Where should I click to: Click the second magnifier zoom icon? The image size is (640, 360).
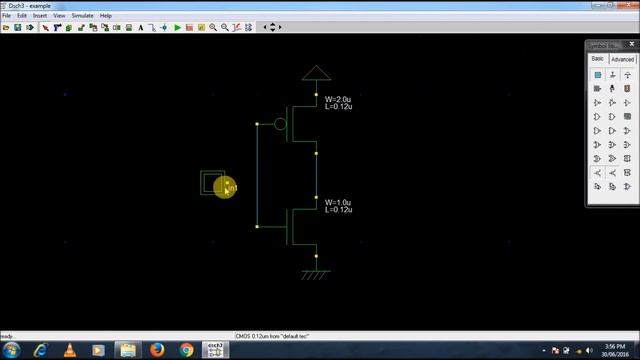tap(224, 27)
